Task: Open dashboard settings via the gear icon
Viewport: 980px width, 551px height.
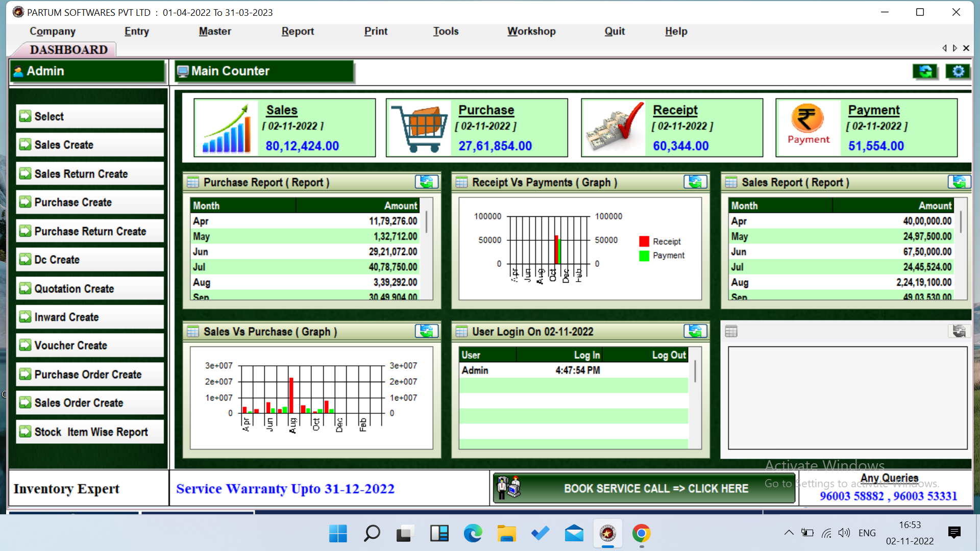Action: pyautogui.click(x=958, y=71)
